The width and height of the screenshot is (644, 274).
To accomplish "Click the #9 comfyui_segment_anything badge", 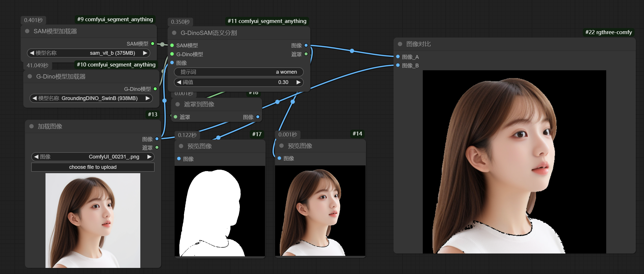I will (115, 19).
